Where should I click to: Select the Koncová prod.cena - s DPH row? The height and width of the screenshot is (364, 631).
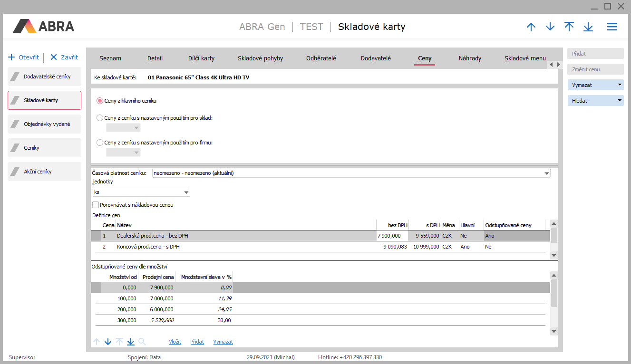[x=148, y=247]
